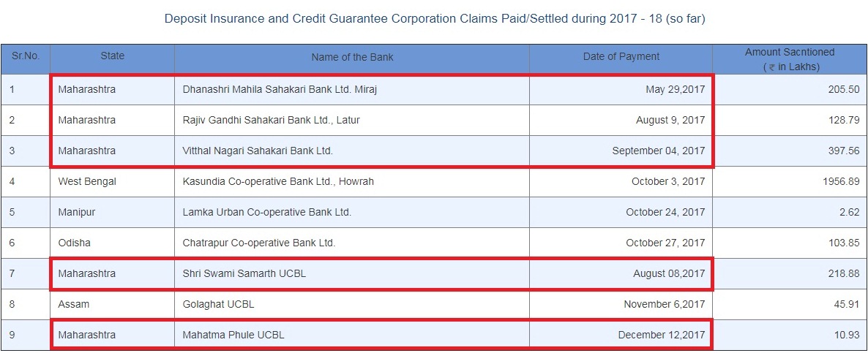
Task: Select Lamka Urban Co-operative Bank Ltd.
Action: pos(267,212)
